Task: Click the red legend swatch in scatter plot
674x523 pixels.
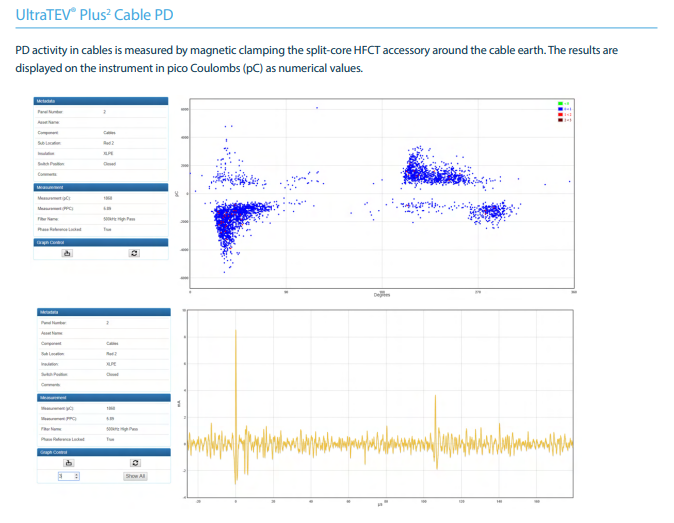Action: click(x=560, y=115)
